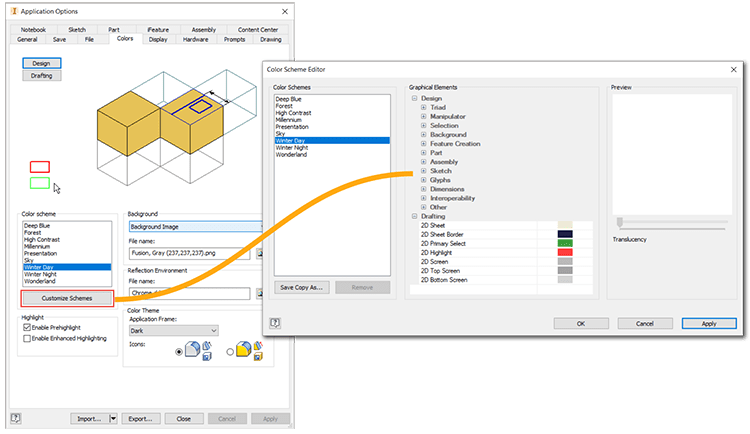Click the 2D Screen color swatch
The image size is (750, 434).
click(565, 261)
